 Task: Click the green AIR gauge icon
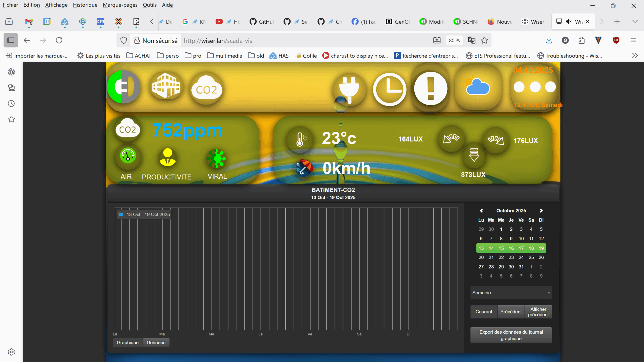click(x=128, y=156)
